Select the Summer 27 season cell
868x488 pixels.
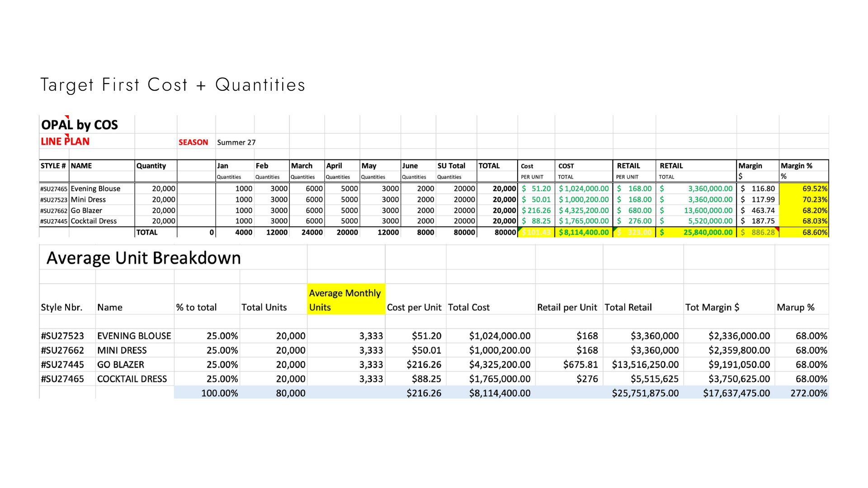coord(236,142)
